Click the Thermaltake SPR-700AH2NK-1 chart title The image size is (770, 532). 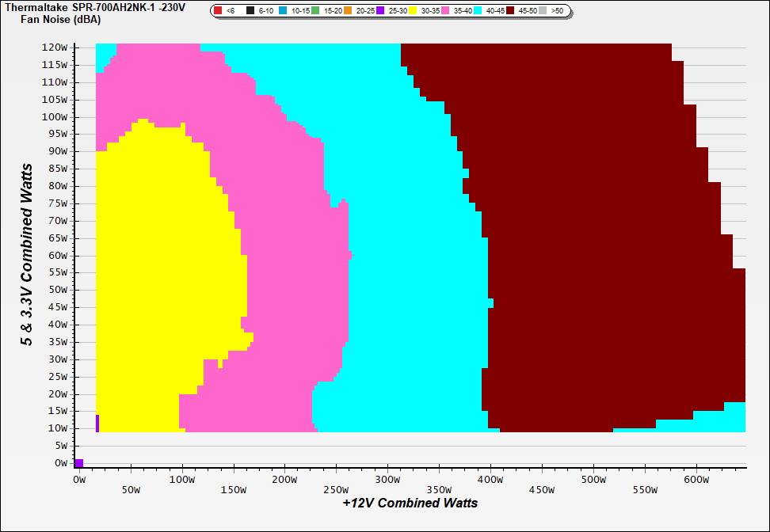[95, 7]
